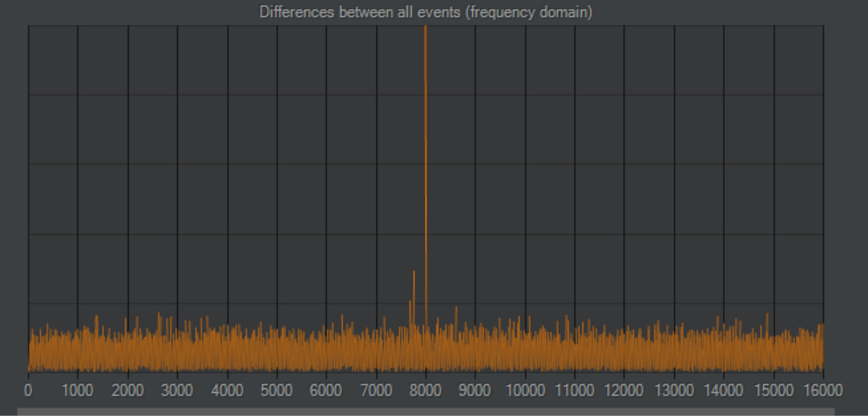868x416 pixels.
Task: Click the 5000 axis label
Action: tap(277, 390)
